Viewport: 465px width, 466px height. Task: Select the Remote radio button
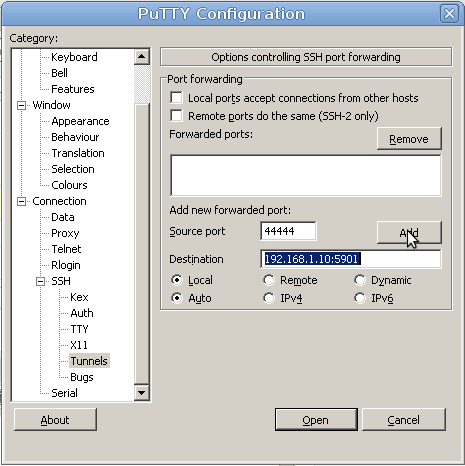point(269,280)
